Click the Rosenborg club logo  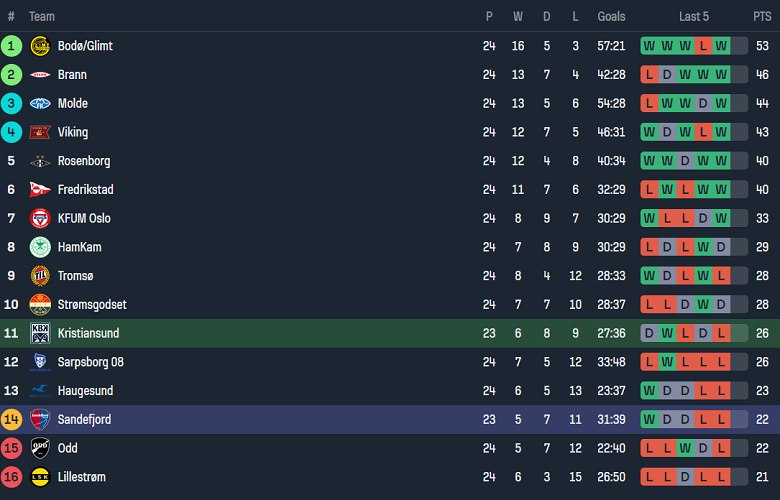(40, 161)
